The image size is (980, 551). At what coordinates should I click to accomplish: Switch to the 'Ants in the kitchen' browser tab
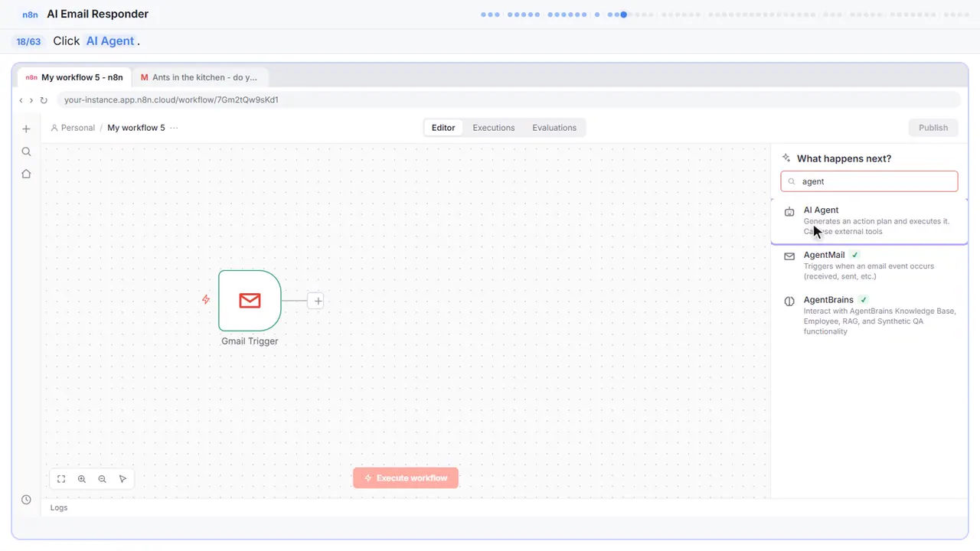tap(200, 77)
